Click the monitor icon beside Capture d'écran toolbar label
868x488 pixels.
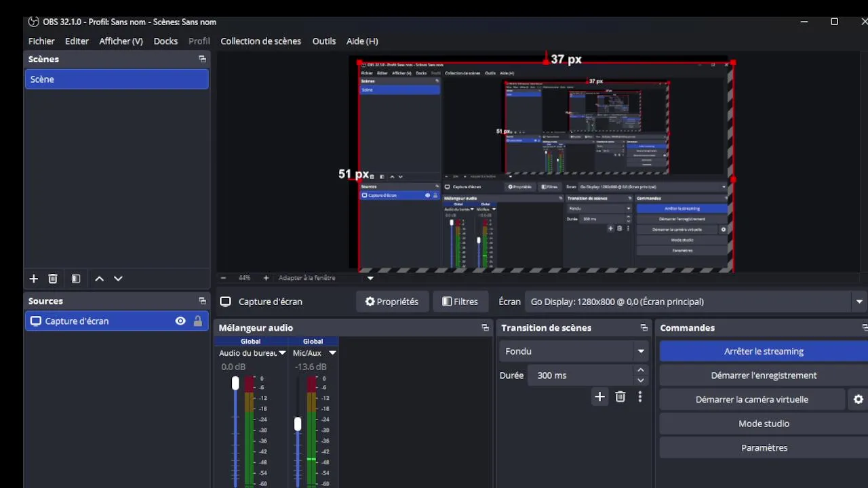pyautogui.click(x=226, y=302)
